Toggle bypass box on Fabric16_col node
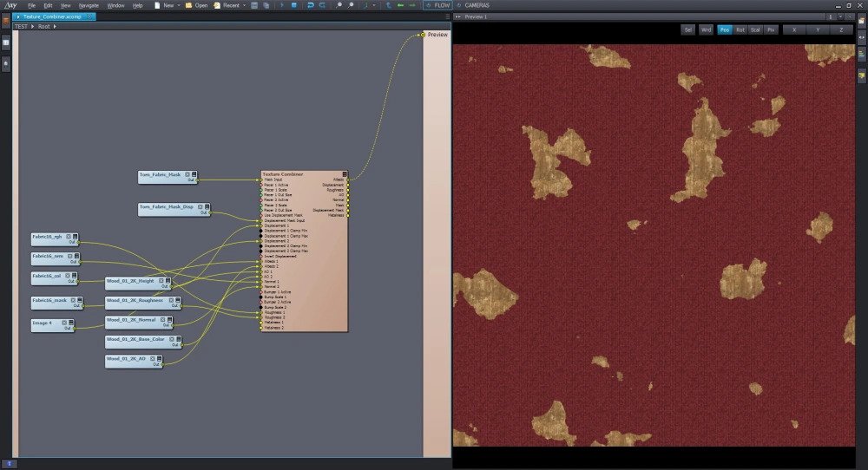This screenshot has height=470, width=868. pyautogui.click(x=68, y=276)
